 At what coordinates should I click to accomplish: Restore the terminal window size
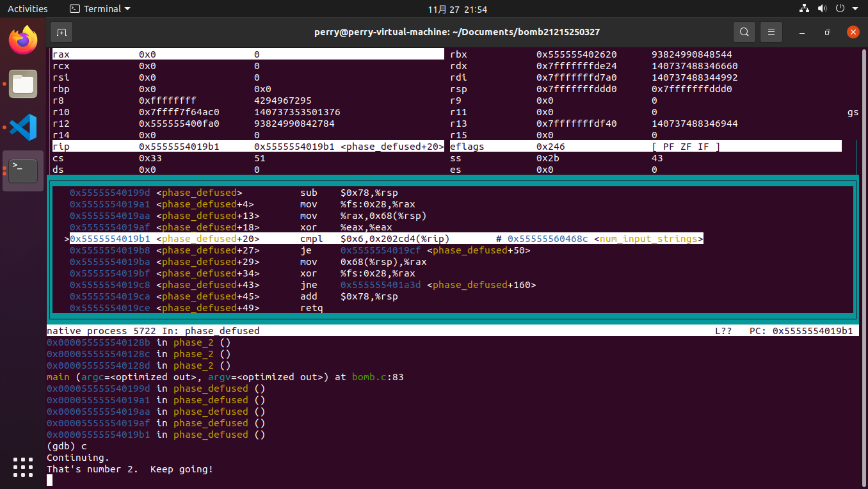click(827, 32)
